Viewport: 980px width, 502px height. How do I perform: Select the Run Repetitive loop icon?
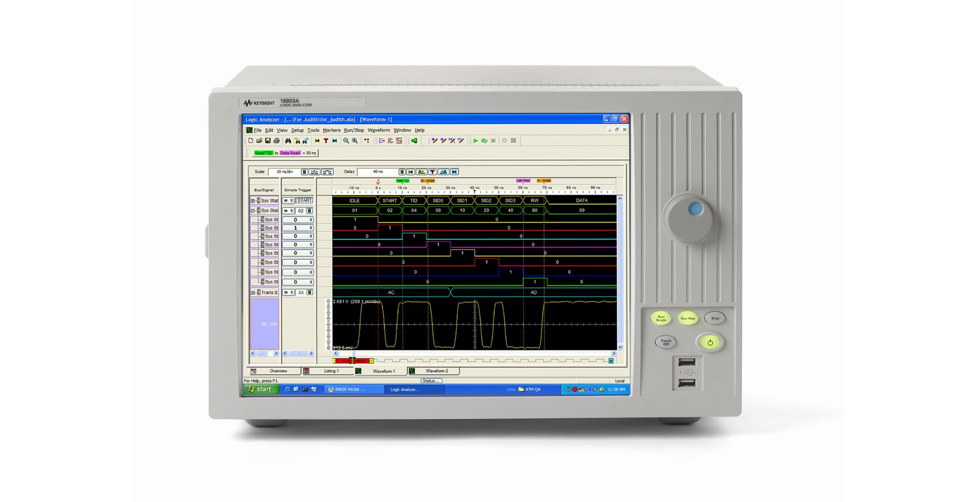tap(484, 141)
